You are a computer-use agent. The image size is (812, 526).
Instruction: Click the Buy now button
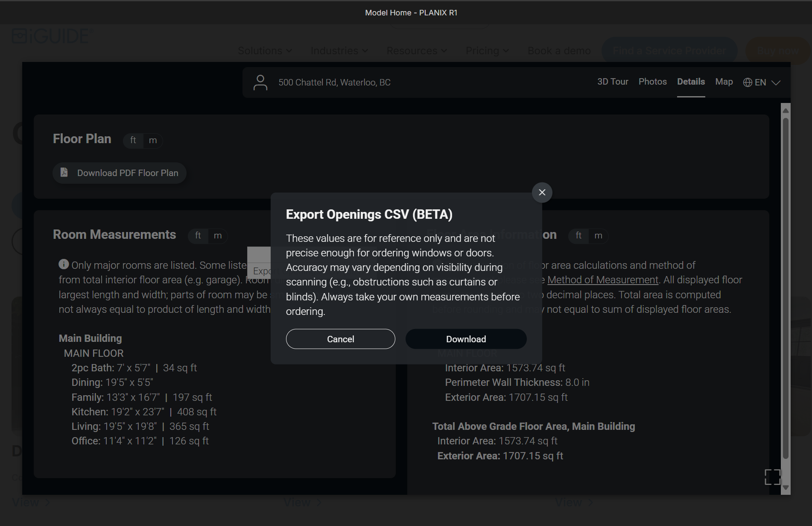coord(778,51)
